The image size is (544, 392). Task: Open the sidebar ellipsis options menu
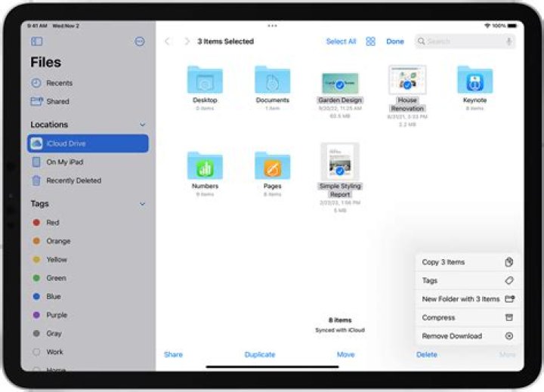tap(140, 42)
